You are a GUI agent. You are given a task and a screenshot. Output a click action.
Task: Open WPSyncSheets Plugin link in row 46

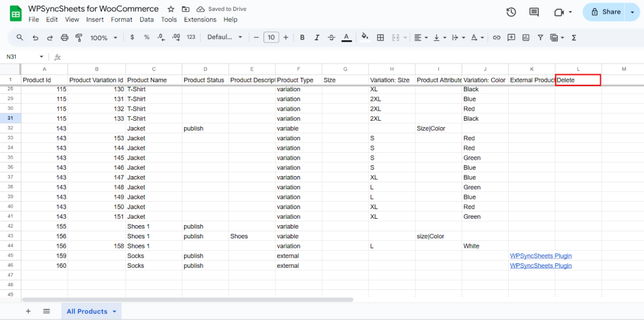[x=541, y=265]
